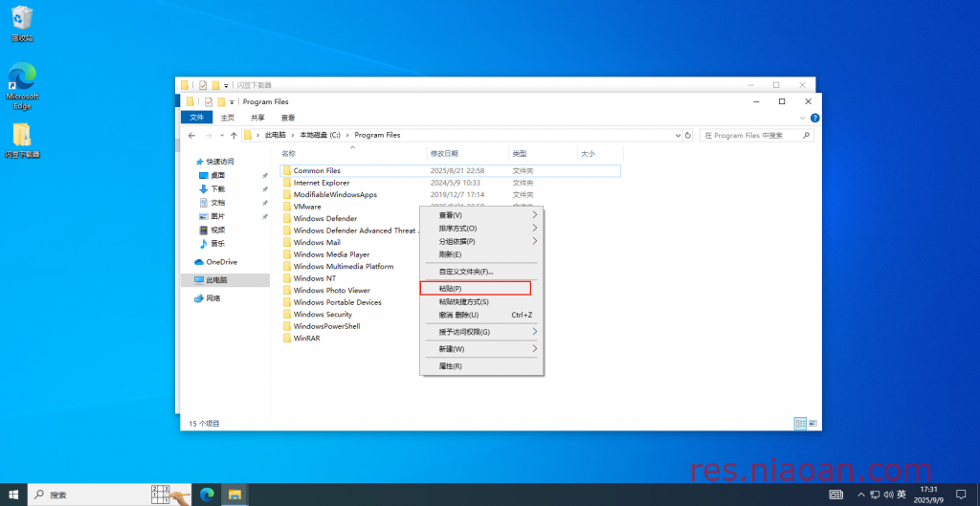Viewport: 980px width, 506px height.
Task: Click the 英 input method indicator
Action: coord(902,495)
